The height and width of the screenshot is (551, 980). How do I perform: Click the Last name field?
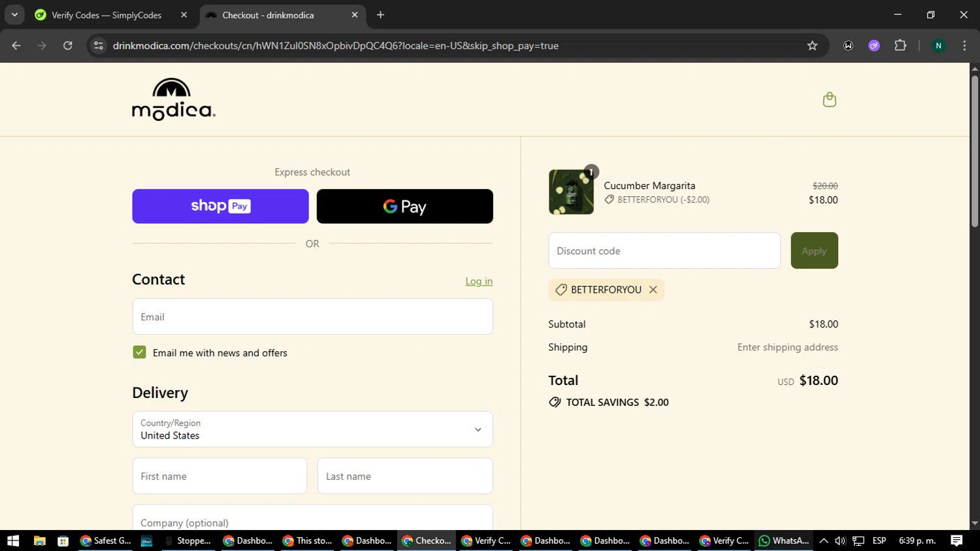point(405,476)
